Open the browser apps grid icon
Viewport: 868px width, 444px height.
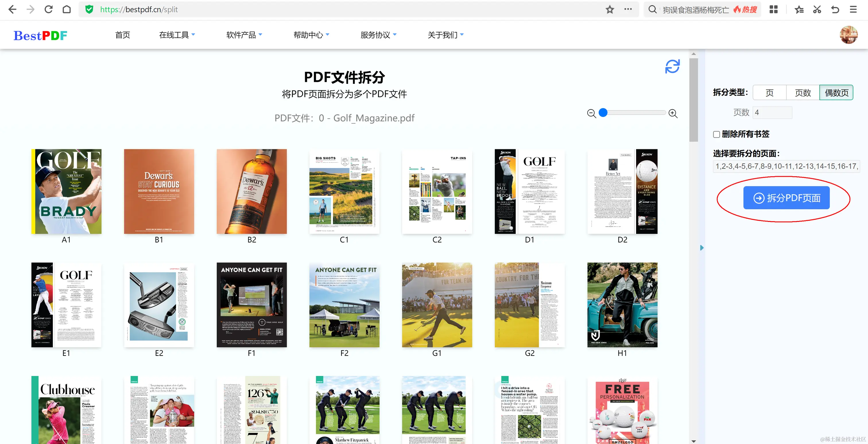773,9
